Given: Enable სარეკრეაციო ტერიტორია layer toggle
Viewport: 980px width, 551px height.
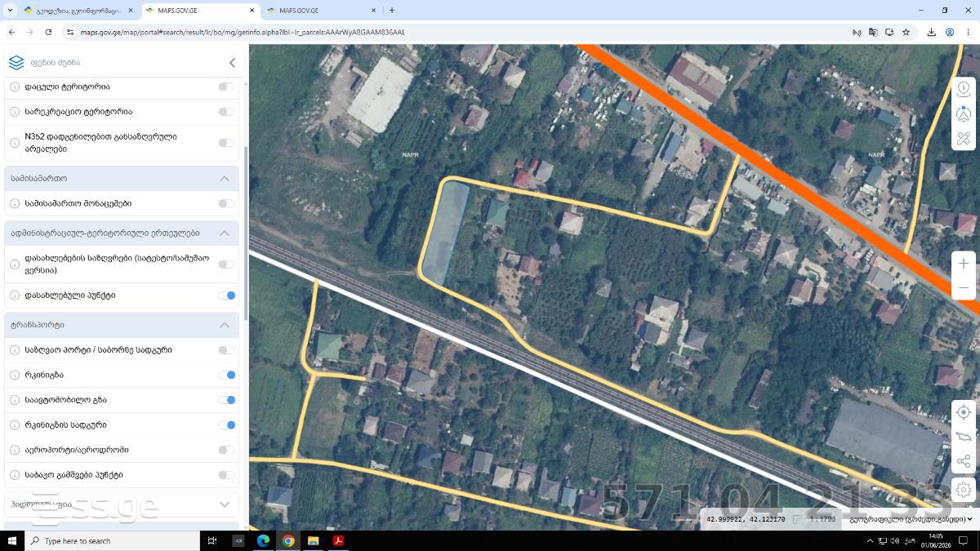Looking at the screenshot, I should click(x=226, y=112).
